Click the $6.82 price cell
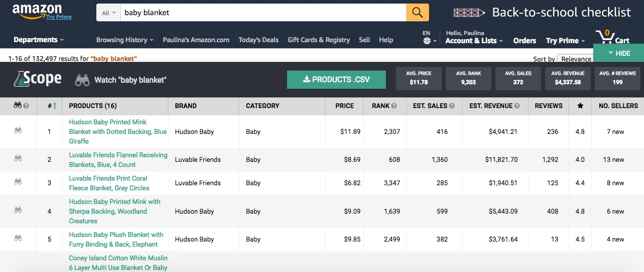The width and height of the screenshot is (644, 272). 352,183
